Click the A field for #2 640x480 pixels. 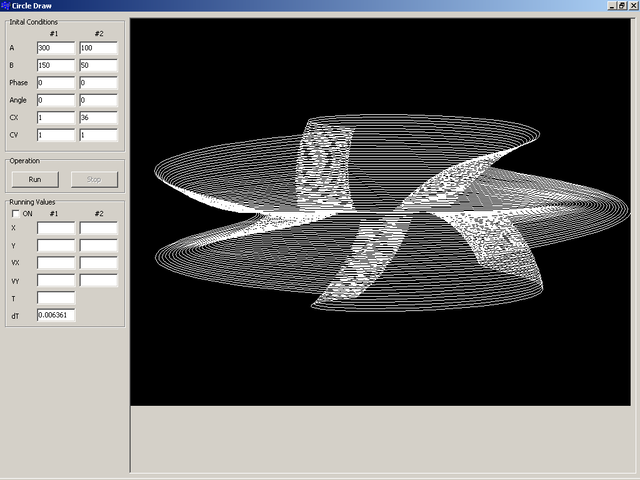tap(98, 48)
